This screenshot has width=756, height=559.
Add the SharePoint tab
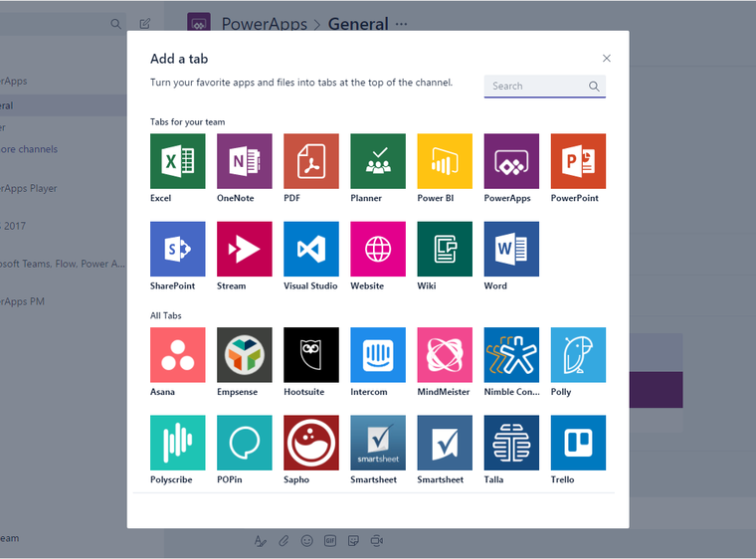pyautogui.click(x=177, y=249)
